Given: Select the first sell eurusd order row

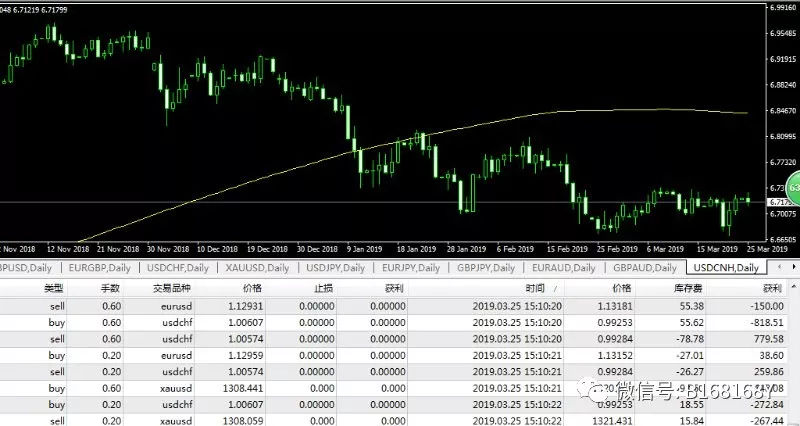Looking at the screenshot, I should point(400,305).
